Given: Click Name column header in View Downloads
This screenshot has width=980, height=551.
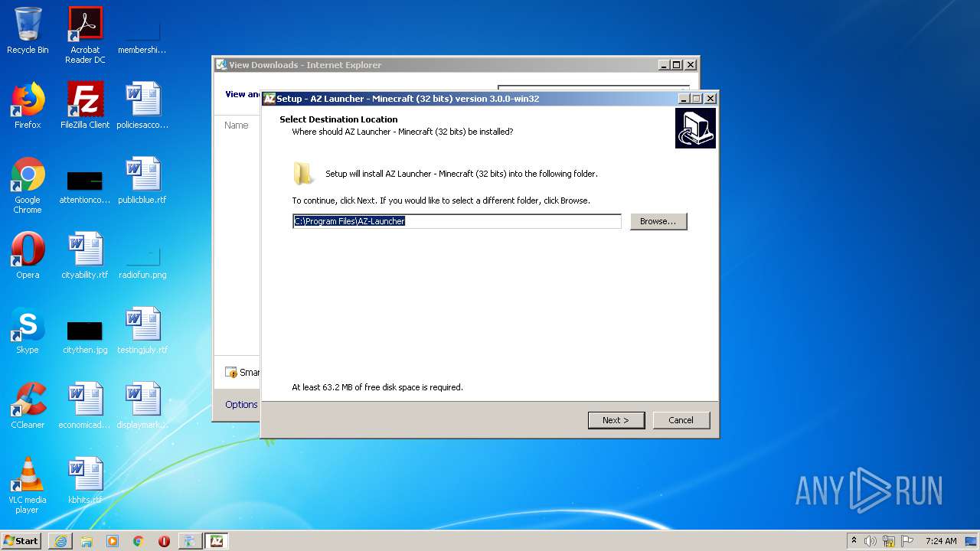Looking at the screenshot, I should pyautogui.click(x=237, y=126).
